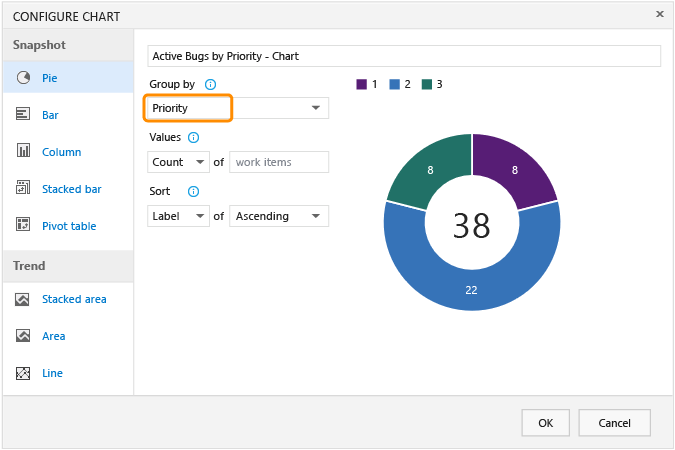Click the Values info icon

[193, 137]
